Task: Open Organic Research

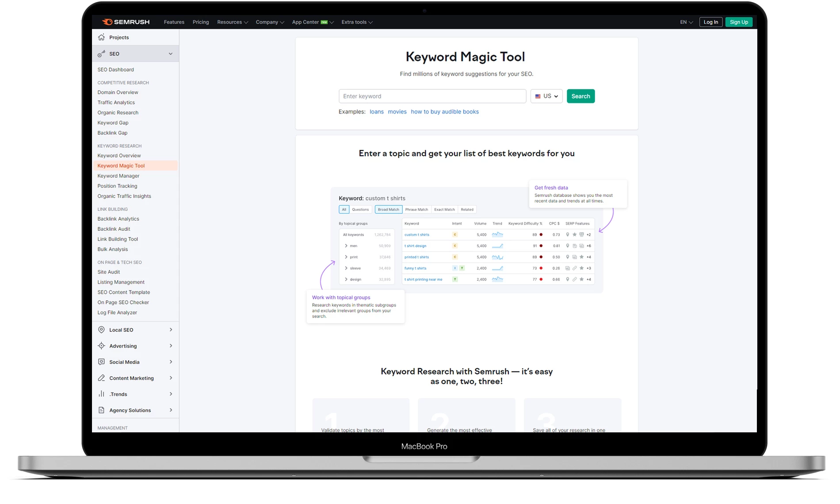Action: tap(118, 113)
